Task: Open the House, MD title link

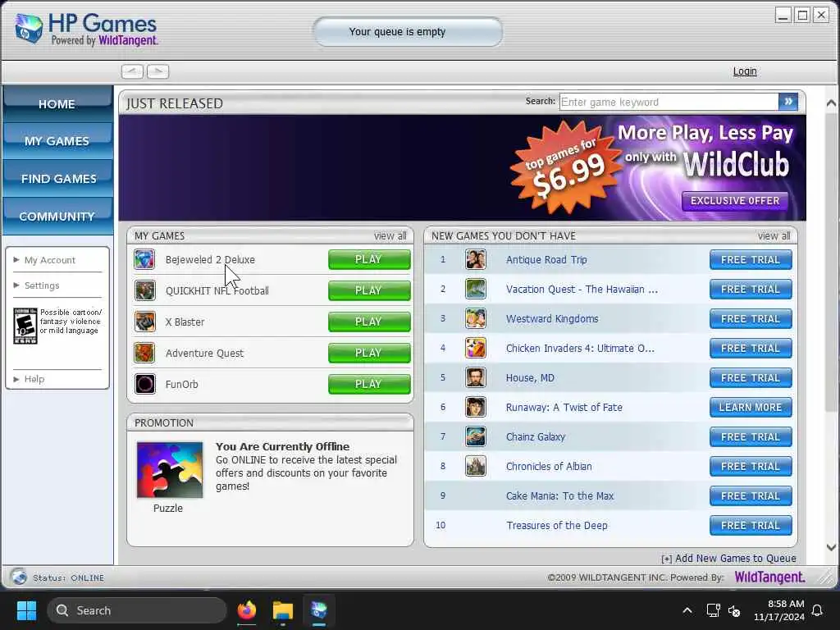Action: pyautogui.click(x=530, y=377)
